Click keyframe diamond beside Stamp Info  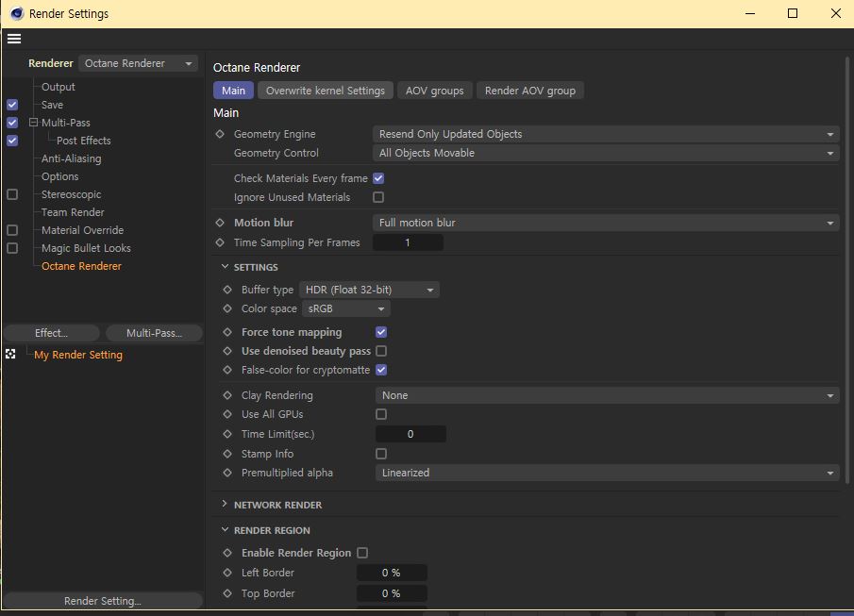click(x=227, y=454)
